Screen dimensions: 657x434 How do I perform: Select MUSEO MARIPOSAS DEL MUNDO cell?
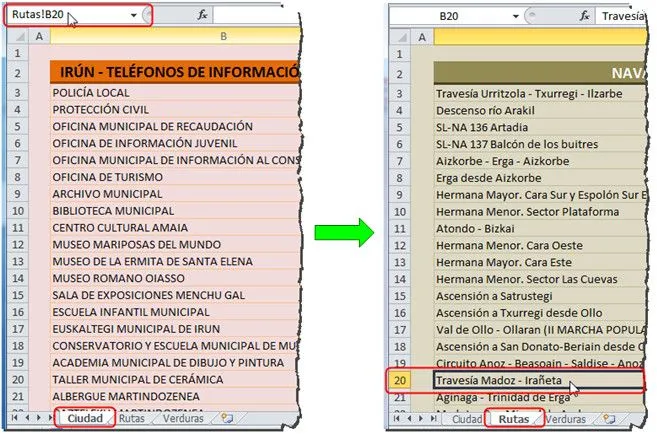(175, 244)
